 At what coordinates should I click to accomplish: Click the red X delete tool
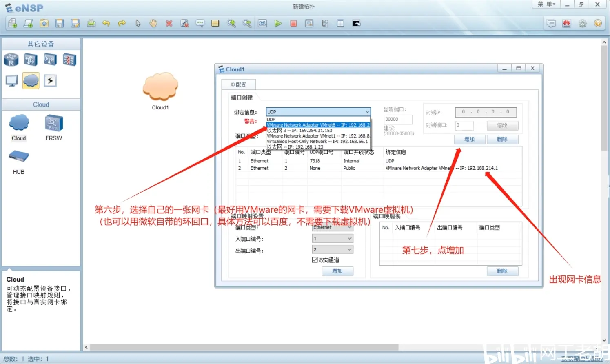169,23
